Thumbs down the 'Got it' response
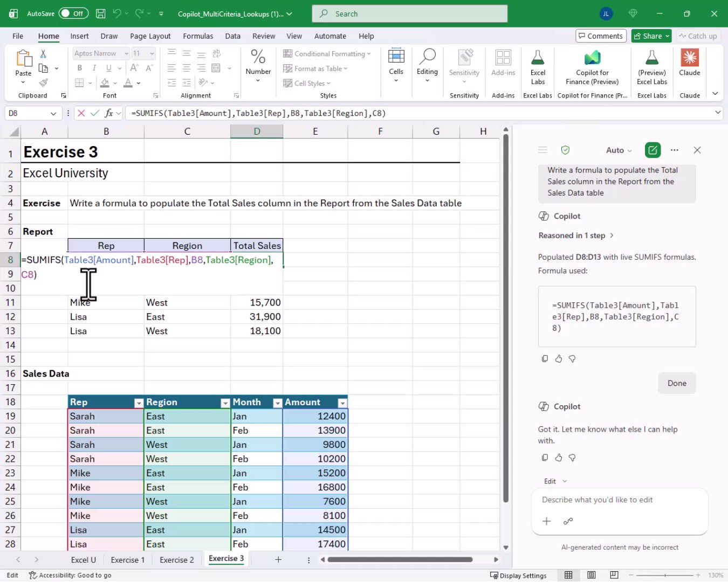 [572, 458]
